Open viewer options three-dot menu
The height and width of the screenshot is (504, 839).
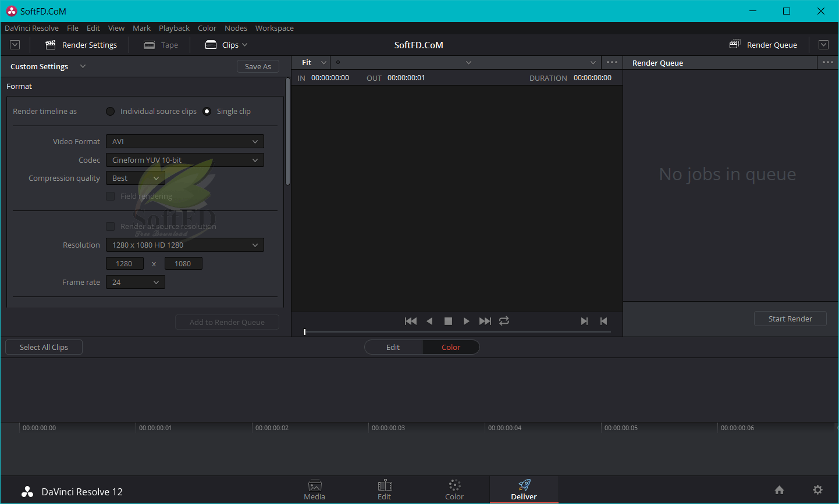pos(612,62)
